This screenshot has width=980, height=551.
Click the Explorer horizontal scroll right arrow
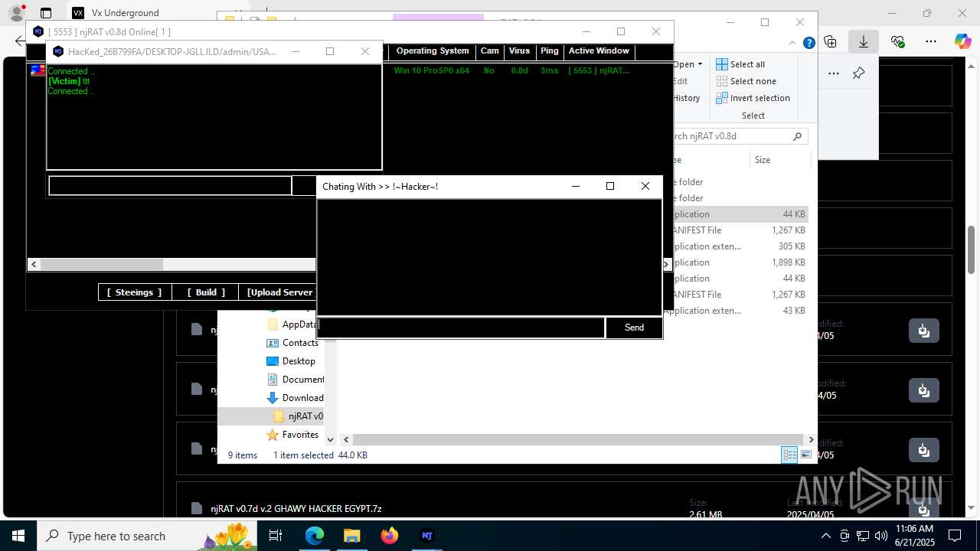812,440
